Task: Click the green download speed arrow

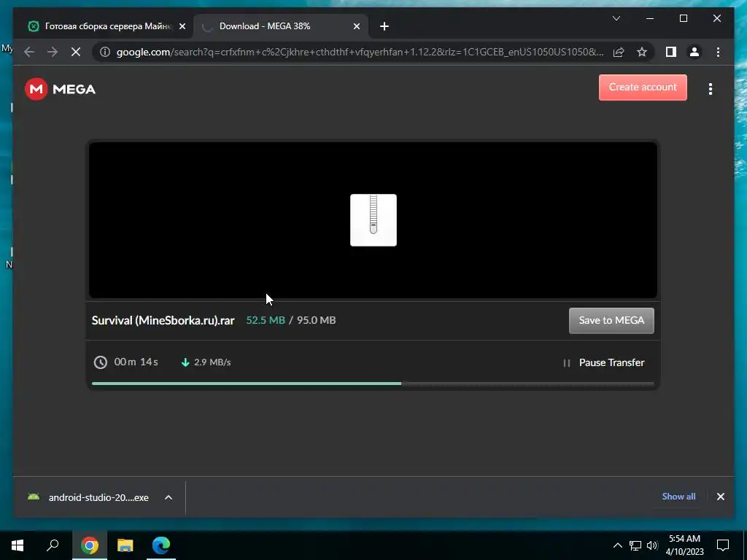Action: [x=185, y=363]
